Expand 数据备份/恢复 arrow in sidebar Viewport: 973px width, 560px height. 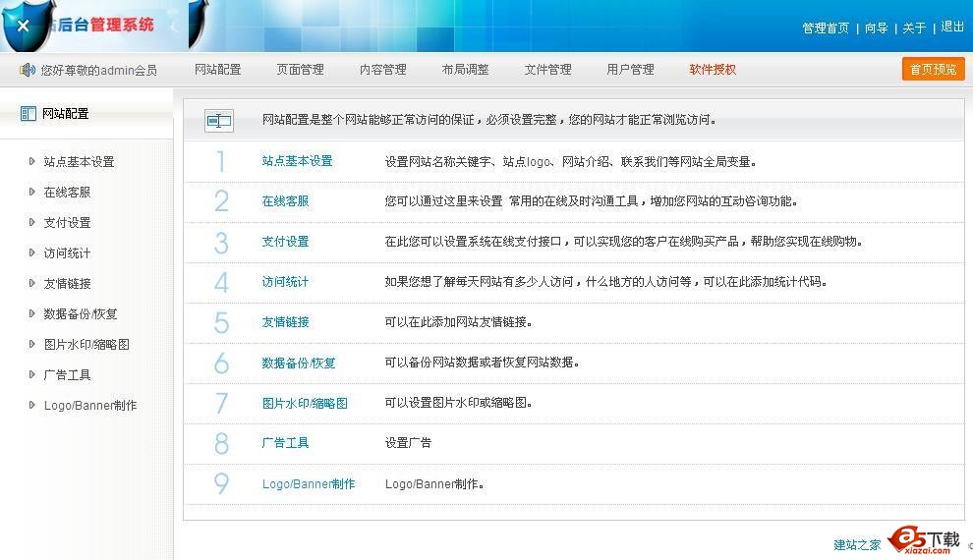32,314
